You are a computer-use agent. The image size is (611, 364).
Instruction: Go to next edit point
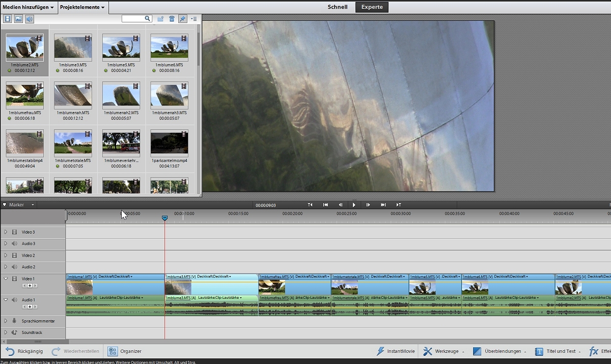point(383,205)
